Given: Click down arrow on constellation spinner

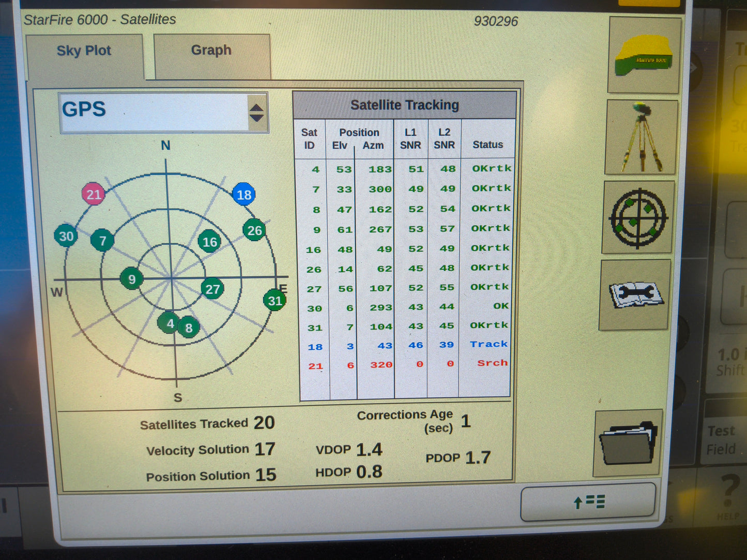Looking at the screenshot, I should pyautogui.click(x=257, y=117).
